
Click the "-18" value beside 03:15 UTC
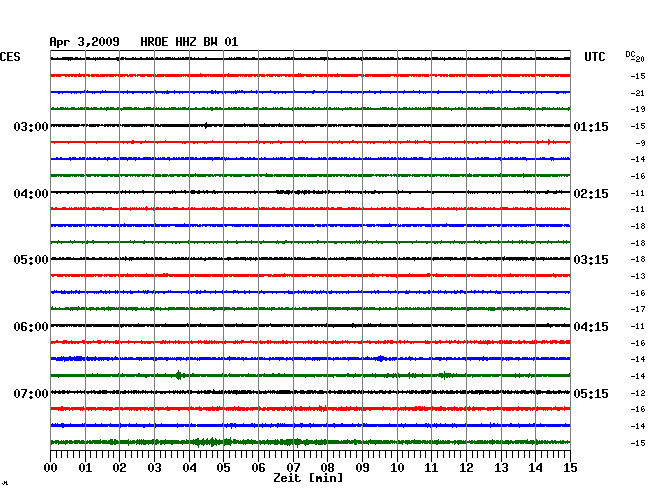(x=638, y=259)
